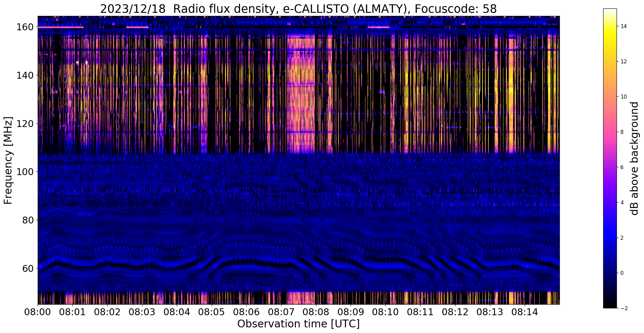Viewport: 644px width, 333px height.
Task: Click the colorbar gradient scale
Action: (610, 158)
